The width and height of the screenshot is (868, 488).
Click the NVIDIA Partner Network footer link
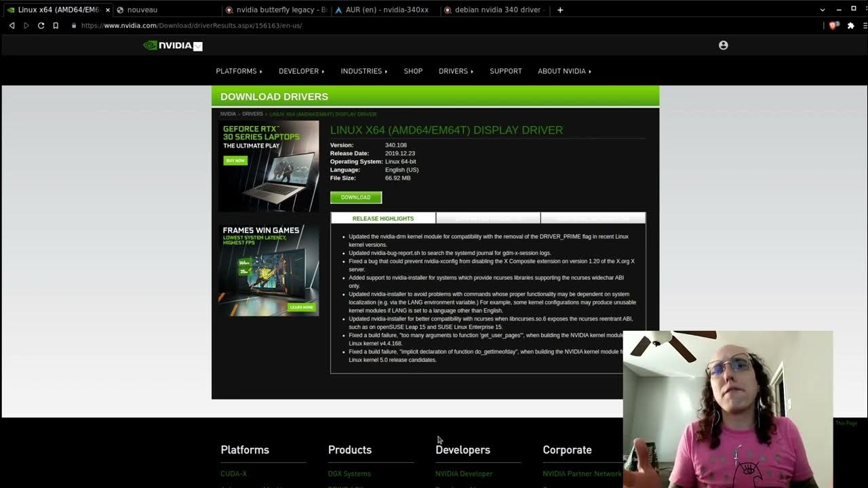coord(582,474)
